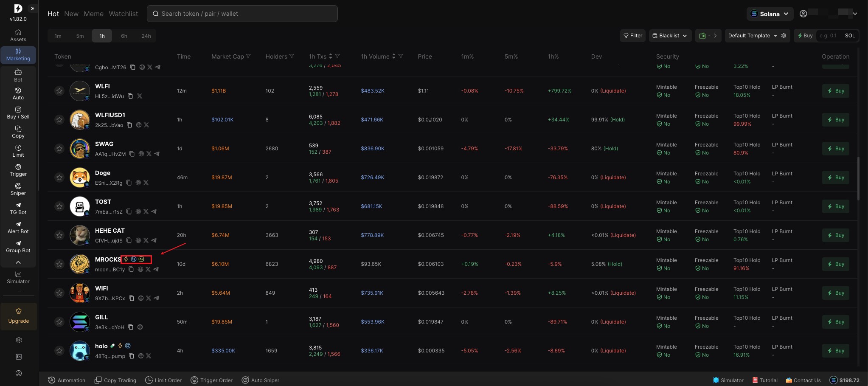
Task: Open the Trigger sidebar icon
Action: click(x=18, y=170)
